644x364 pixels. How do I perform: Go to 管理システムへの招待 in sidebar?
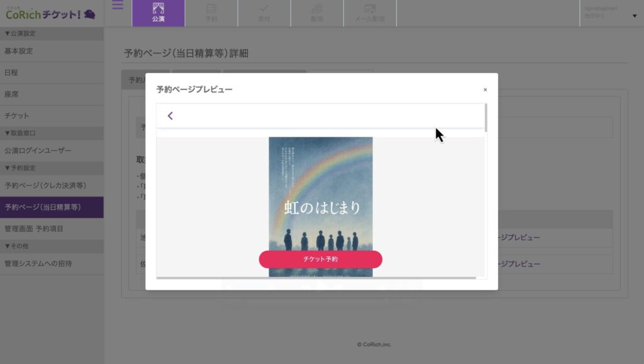[x=38, y=263]
